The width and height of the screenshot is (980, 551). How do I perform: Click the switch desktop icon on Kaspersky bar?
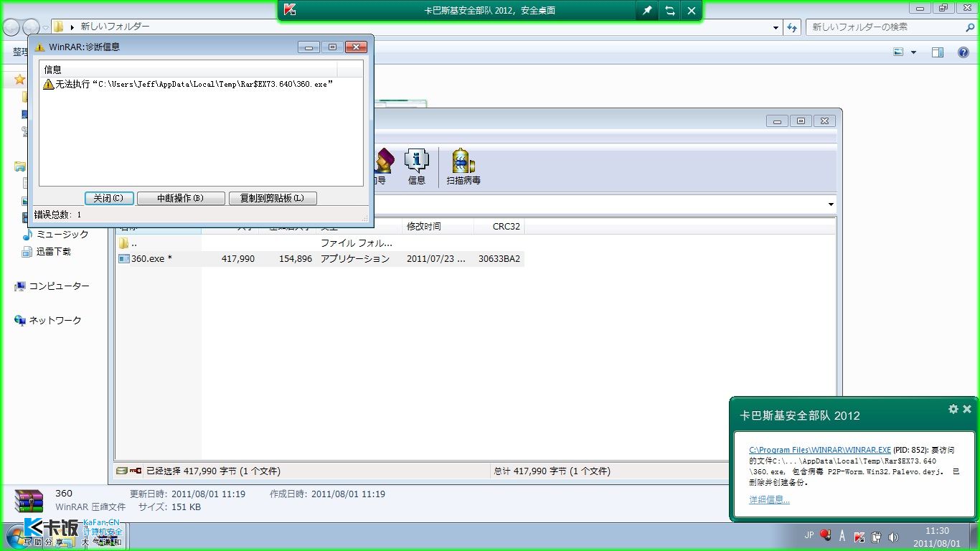(x=669, y=11)
